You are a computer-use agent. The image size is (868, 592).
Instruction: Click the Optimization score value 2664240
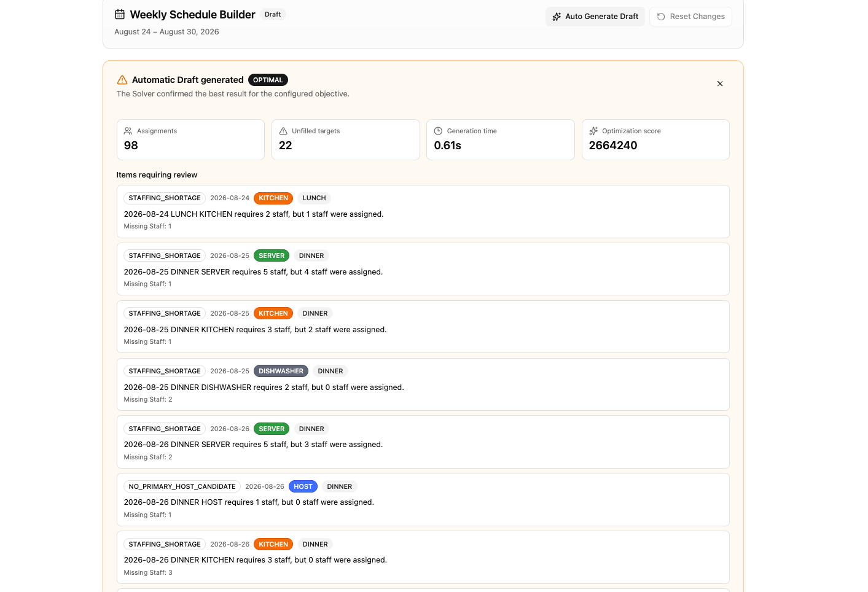[x=613, y=146]
